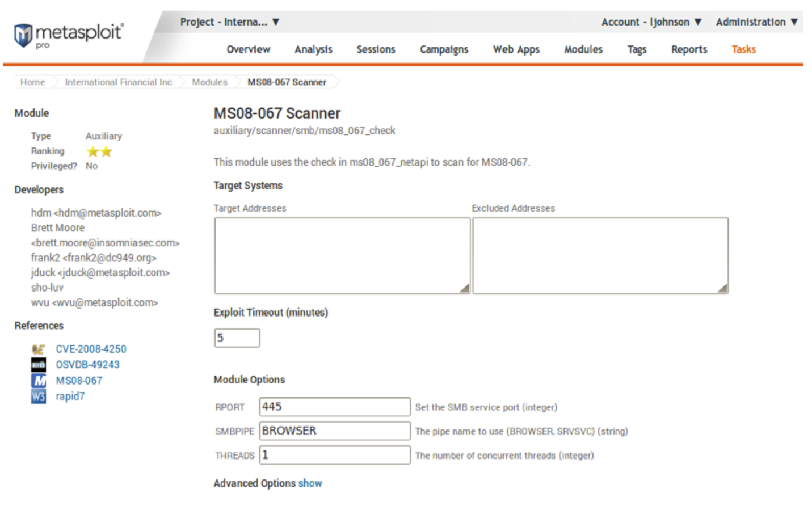Click into the Excluded Addresses box
Screen dimensions: 812x510
(x=600, y=256)
